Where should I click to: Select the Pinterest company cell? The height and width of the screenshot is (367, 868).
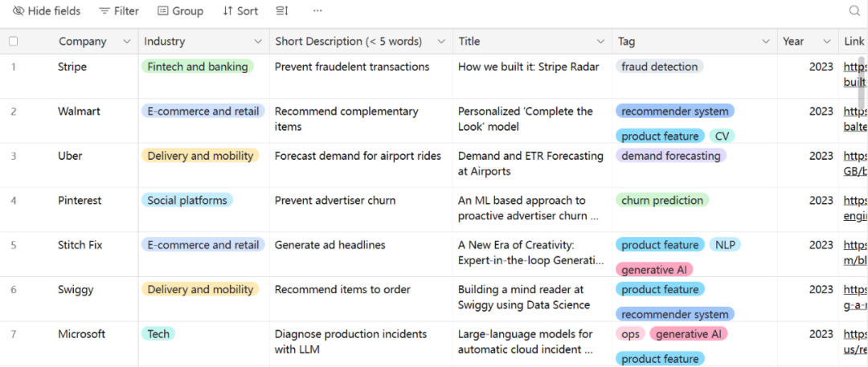(x=82, y=210)
